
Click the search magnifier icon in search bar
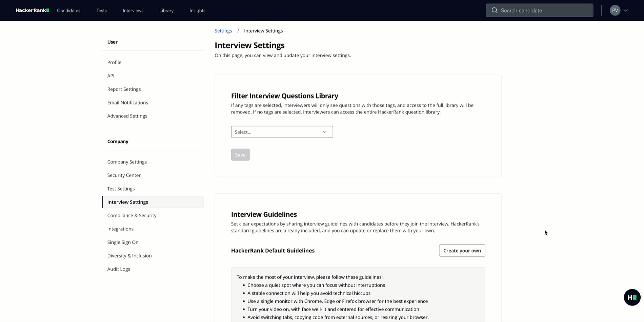[x=495, y=10]
